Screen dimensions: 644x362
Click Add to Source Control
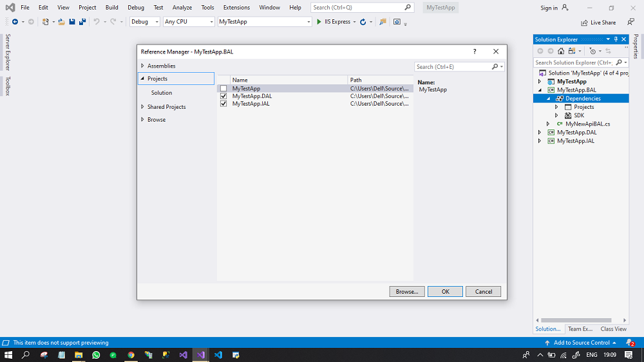(x=581, y=342)
